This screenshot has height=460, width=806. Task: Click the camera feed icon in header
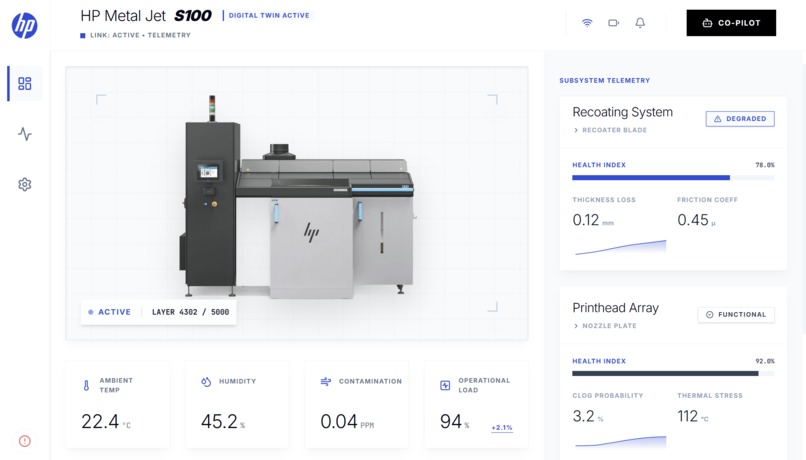pos(613,23)
